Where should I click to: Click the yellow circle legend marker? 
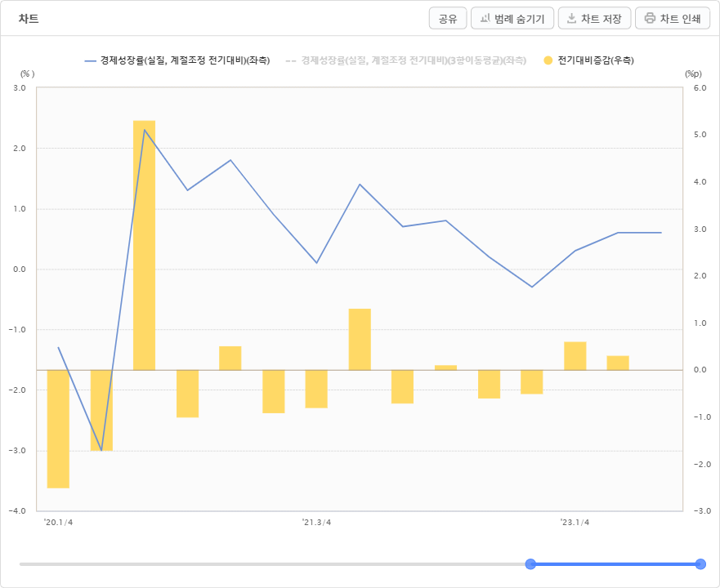pyautogui.click(x=548, y=60)
